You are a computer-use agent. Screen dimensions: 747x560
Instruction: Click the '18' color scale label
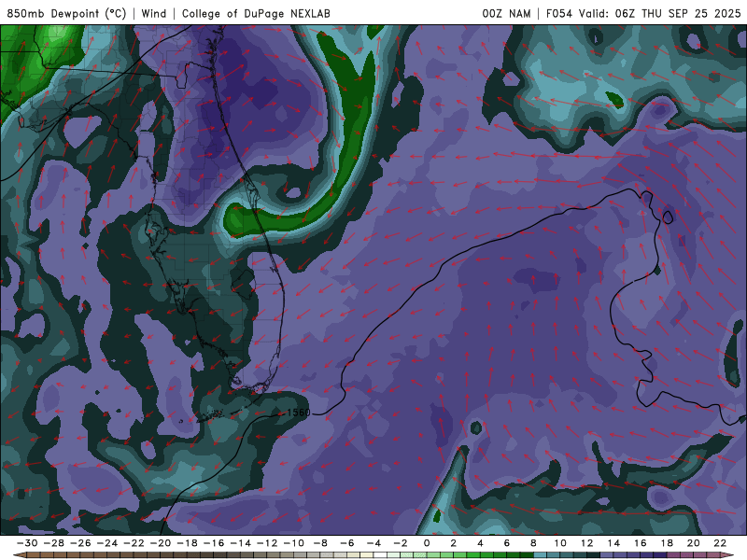[x=667, y=543]
